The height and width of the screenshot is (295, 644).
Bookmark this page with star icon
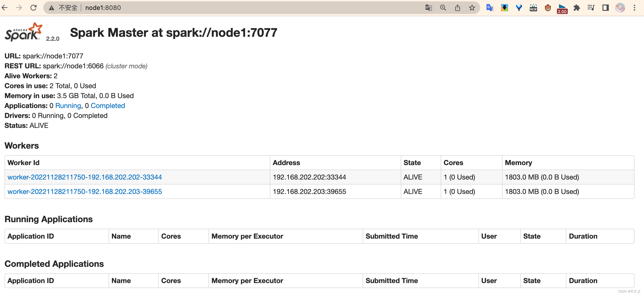click(472, 8)
